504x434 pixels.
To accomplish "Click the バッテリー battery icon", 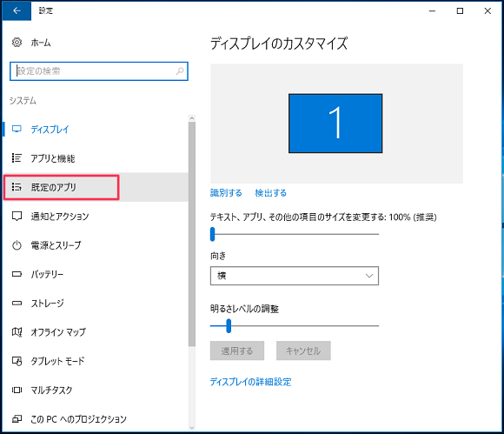I will click(17, 274).
